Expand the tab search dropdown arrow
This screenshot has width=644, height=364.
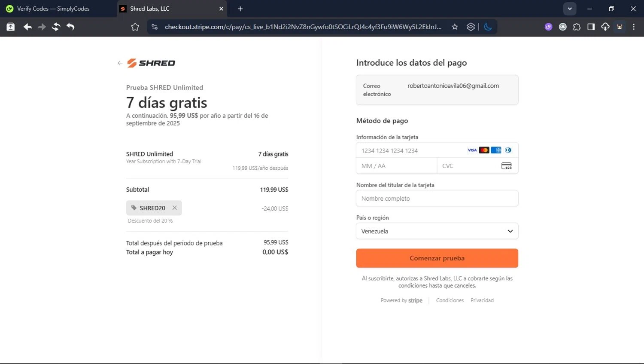click(x=570, y=9)
